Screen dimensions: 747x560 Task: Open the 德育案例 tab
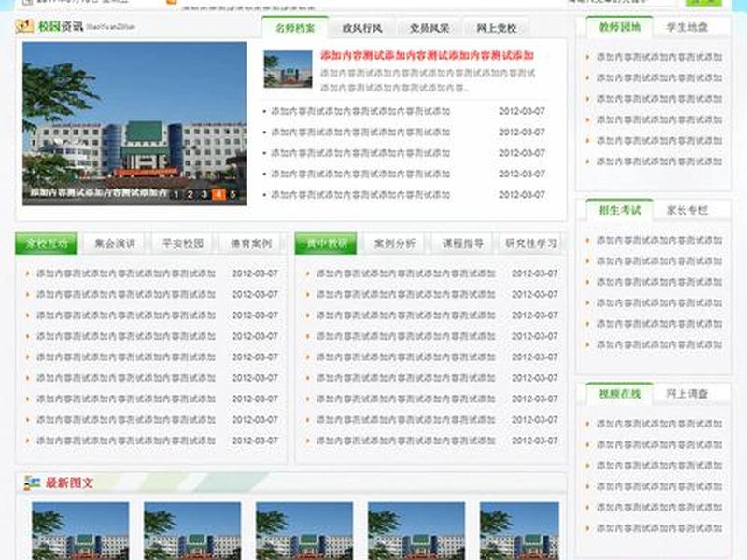[251, 244]
